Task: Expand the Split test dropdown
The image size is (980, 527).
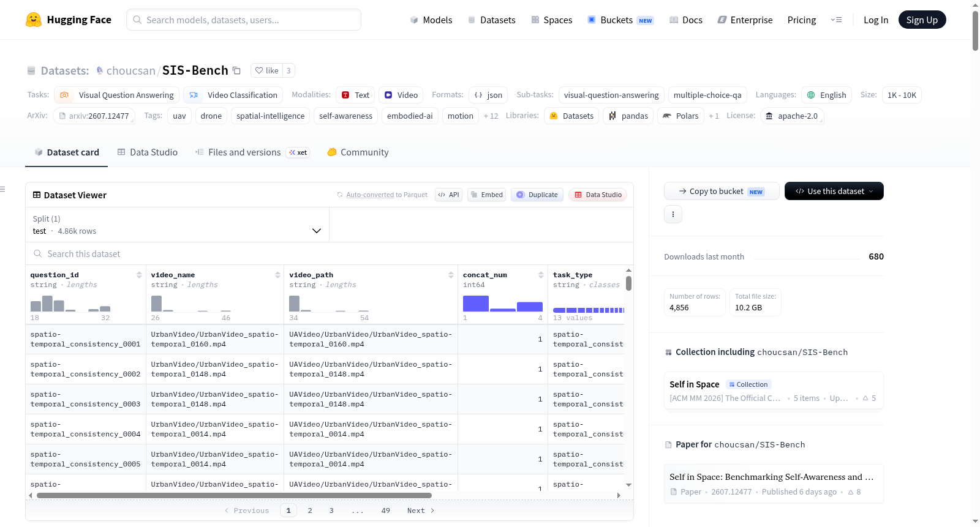Action: (177, 225)
